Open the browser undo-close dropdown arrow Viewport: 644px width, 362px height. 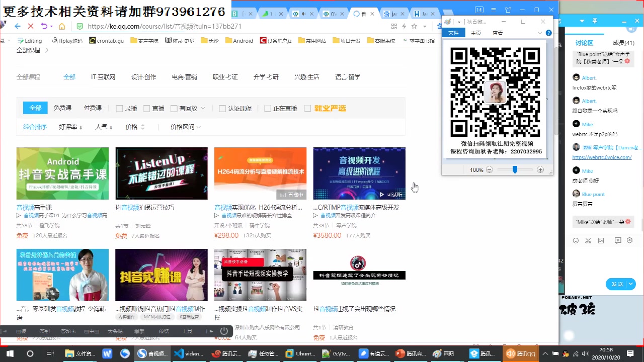[51, 26]
